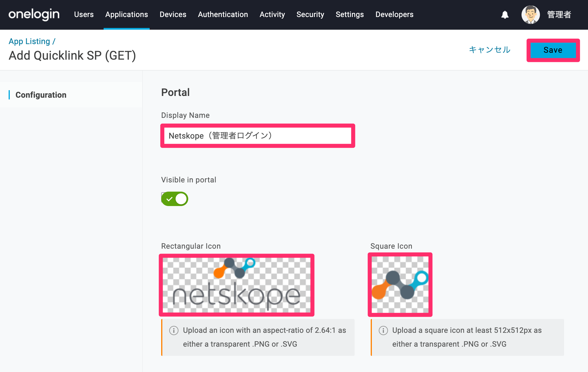The width and height of the screenshot is (588, 372).
Task: Click the キャンセル link
Action: pos(490,50)
